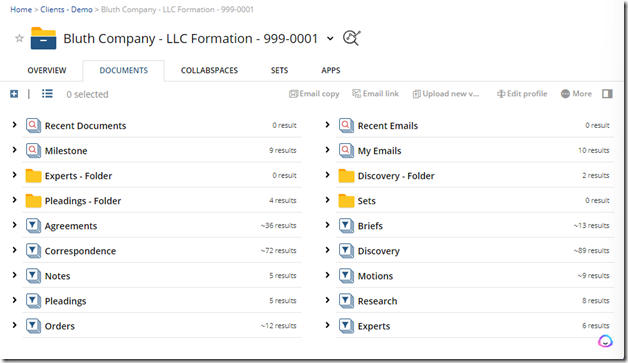
Task: Open the Collabspaces tab
Action: pos(209,71)
